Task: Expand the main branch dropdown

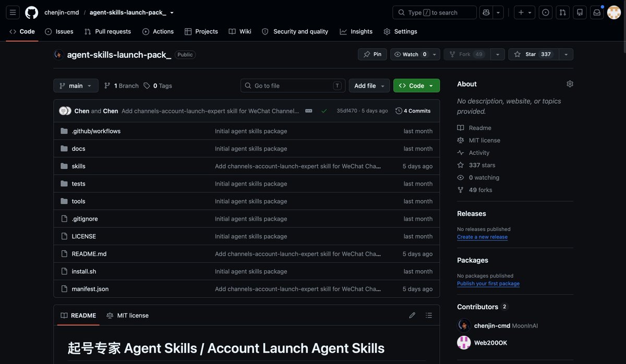Action: [76, 86]
